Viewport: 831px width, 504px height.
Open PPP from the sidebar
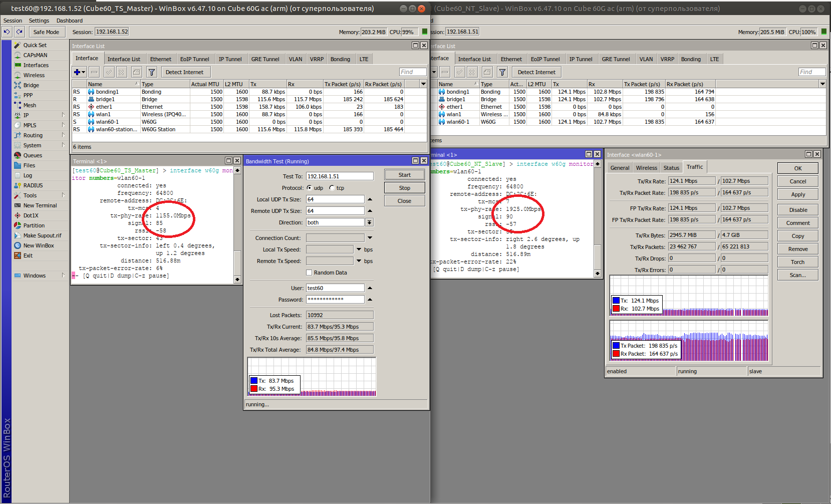pos(28,95)
